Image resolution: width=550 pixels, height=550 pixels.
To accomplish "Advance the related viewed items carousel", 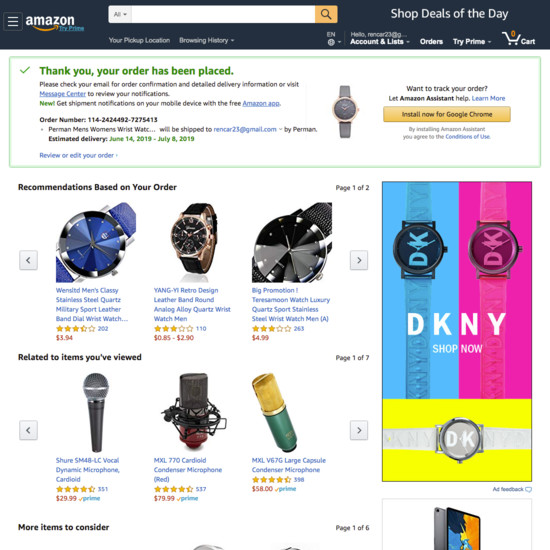I will 359,430.
